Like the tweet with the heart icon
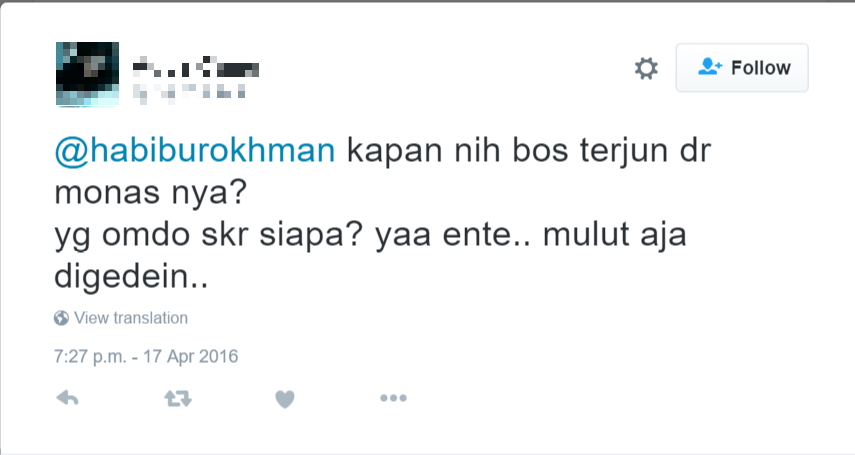The width and height of the screenshot is (855, 455). pos(285,399)
